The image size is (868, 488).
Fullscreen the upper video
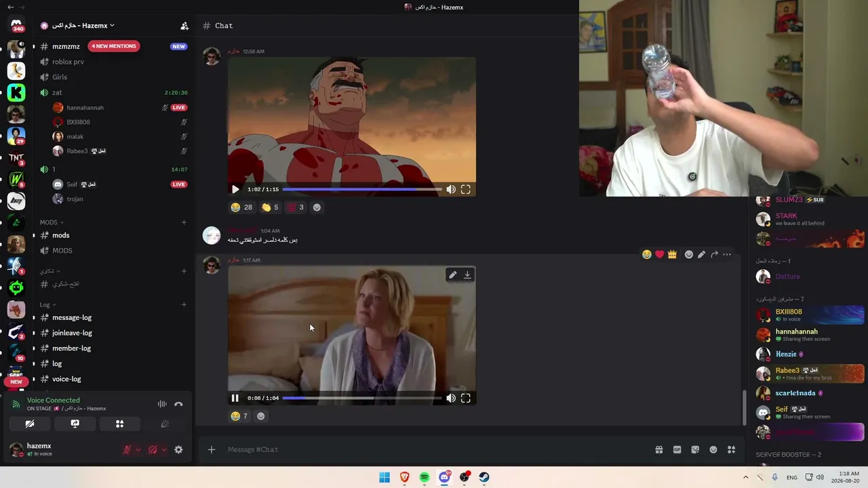(x=466, y=190)
